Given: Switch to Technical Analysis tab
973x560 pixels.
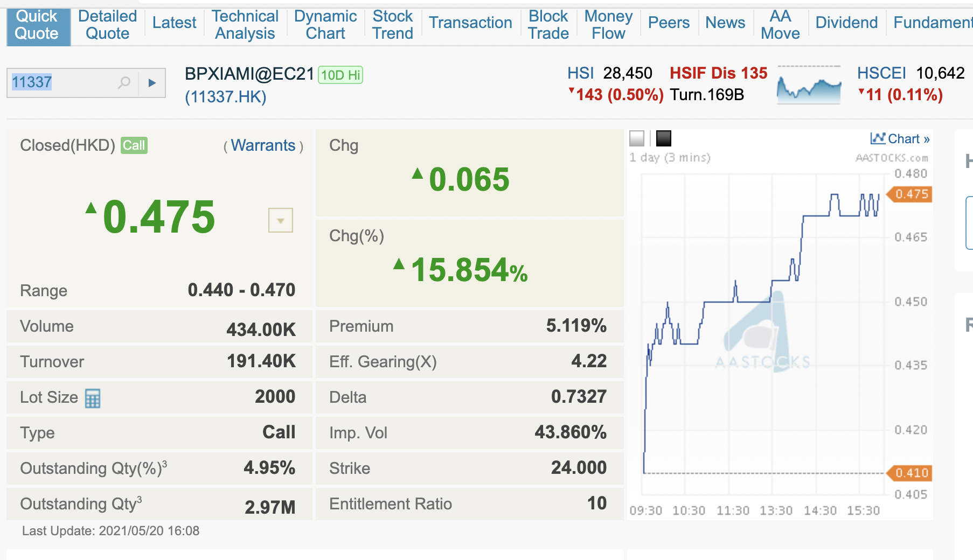Looking at the screenshot, I should pyautogui.click(x=245, y=25).
